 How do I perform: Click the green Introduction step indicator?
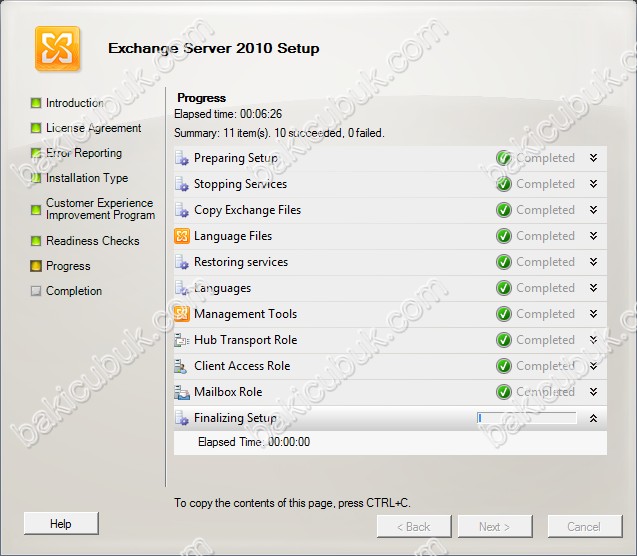click(36, 103)
